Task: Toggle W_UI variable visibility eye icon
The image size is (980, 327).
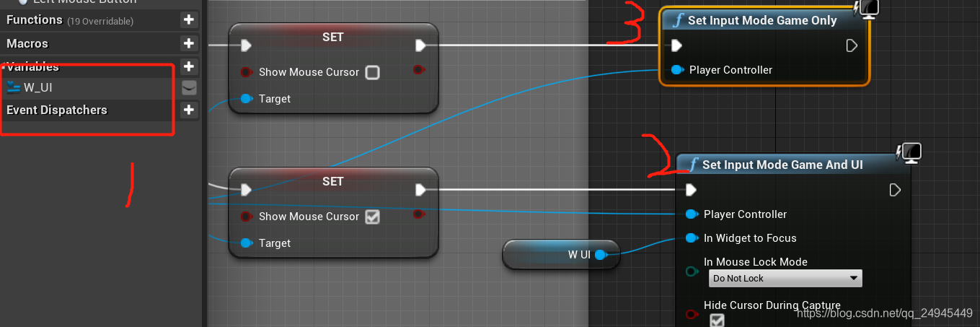Action: (189, 87)
